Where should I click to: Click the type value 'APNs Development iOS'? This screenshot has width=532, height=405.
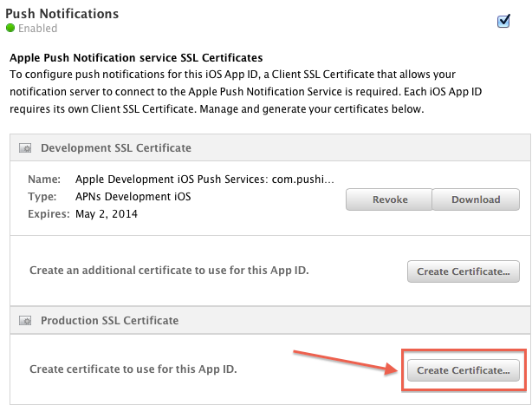pyautogui.click(x=133, y=197)
